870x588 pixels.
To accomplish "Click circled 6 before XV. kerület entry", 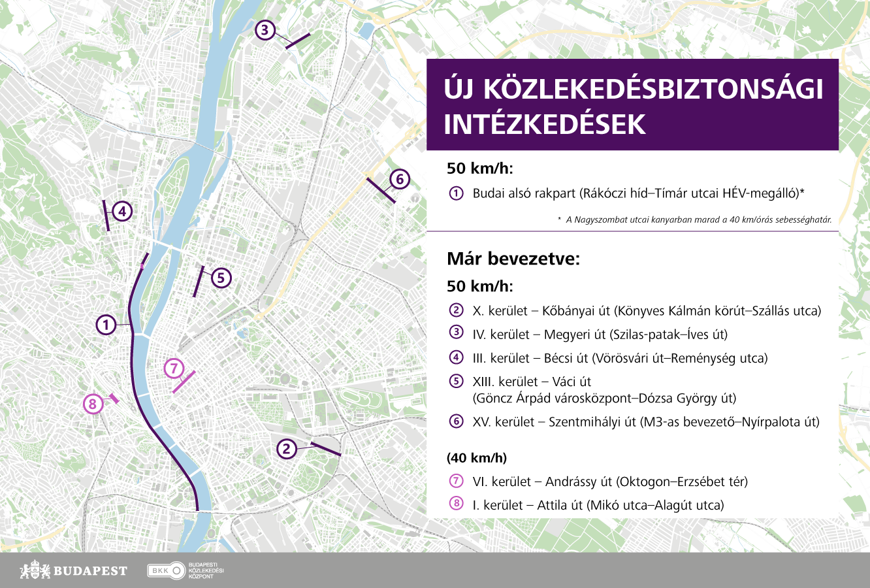I will point(455,421).
